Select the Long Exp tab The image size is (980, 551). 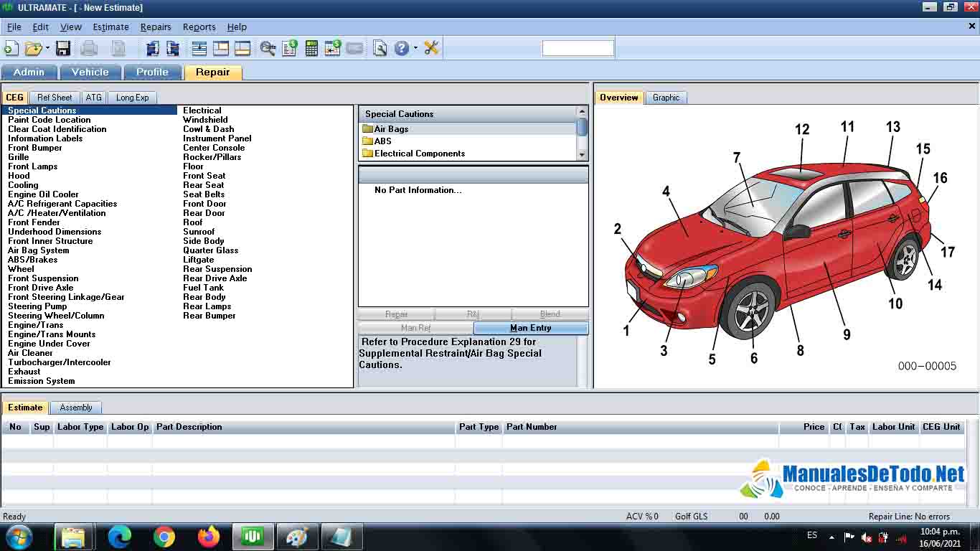tap(133, 98)
